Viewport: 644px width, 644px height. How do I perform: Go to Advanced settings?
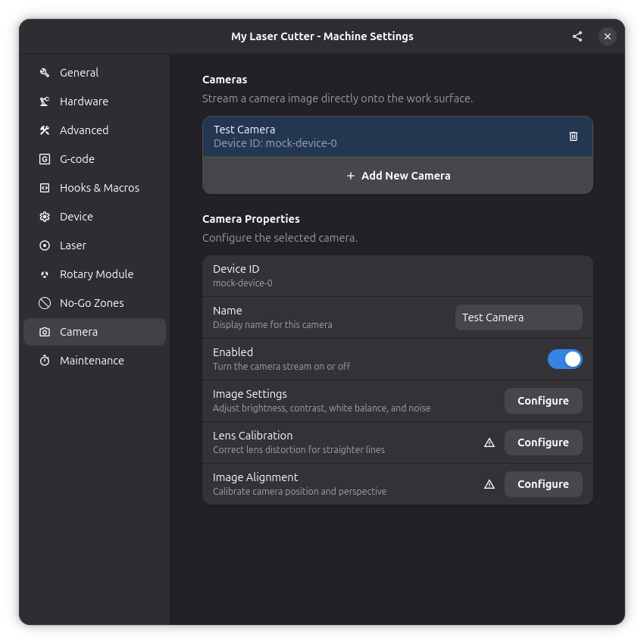(95, 130)
